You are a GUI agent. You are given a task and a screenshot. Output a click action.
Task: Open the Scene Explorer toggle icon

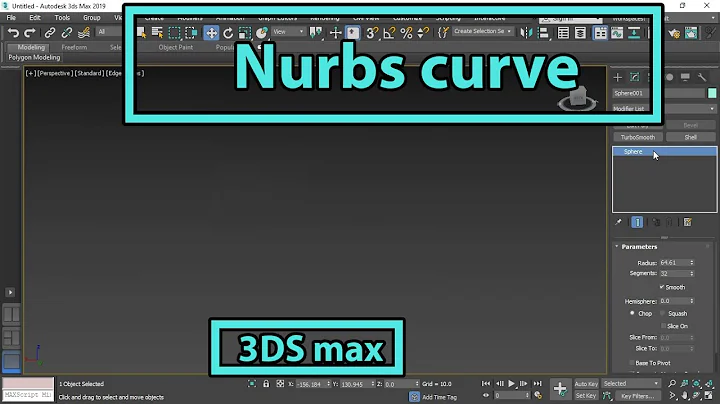pyautogui.click(x=563, y=33)
